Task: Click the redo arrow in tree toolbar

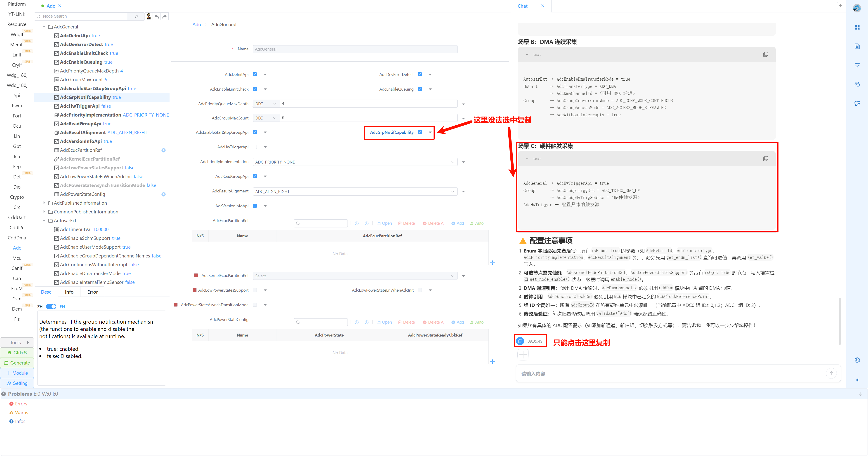Action: pos(164,16)
